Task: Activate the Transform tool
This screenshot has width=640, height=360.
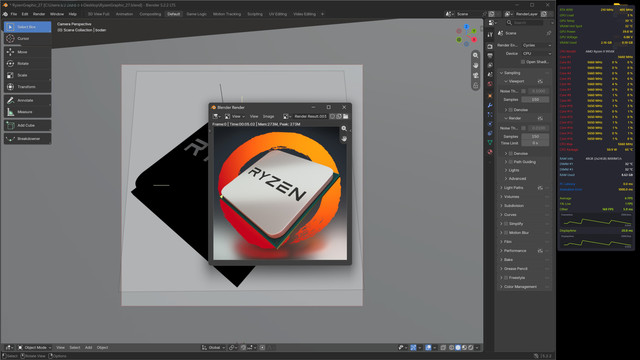Action: (x=27, y=87)
